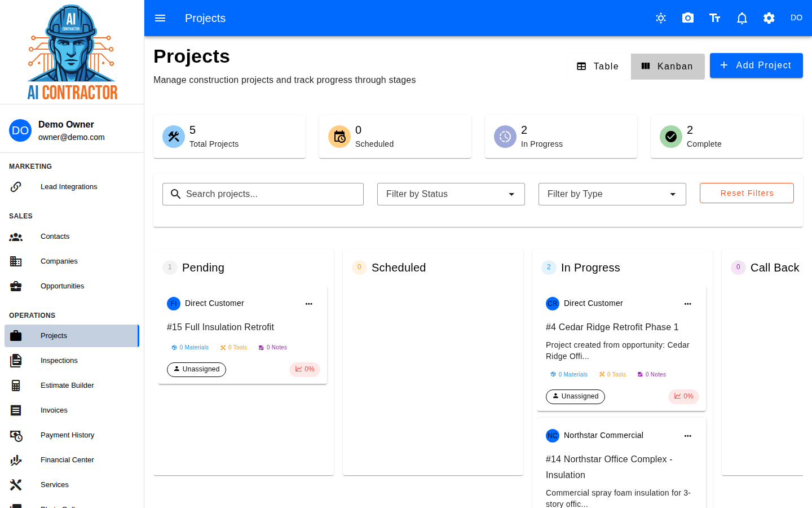Click the Total Projects tools icon
812x508 pixels.
pos(174,137)
